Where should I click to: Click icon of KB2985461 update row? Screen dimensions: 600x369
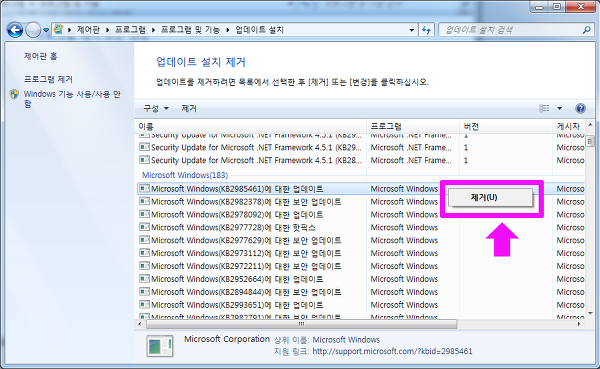[x=144, y=188]
